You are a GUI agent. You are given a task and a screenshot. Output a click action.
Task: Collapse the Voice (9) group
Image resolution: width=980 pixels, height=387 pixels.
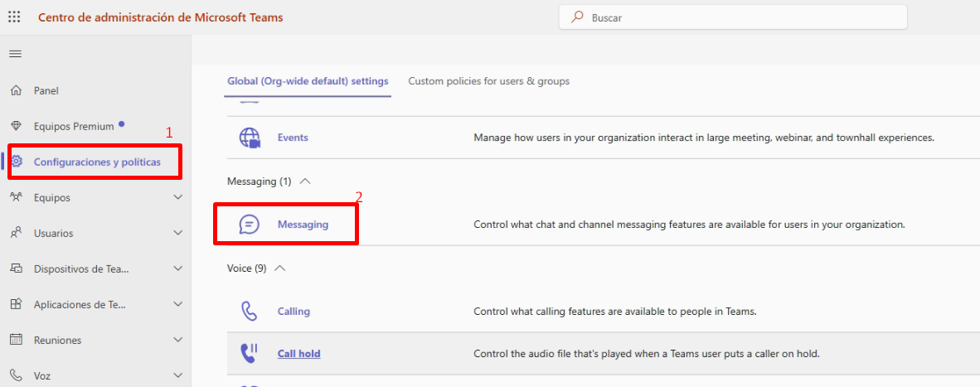[280, 268]
